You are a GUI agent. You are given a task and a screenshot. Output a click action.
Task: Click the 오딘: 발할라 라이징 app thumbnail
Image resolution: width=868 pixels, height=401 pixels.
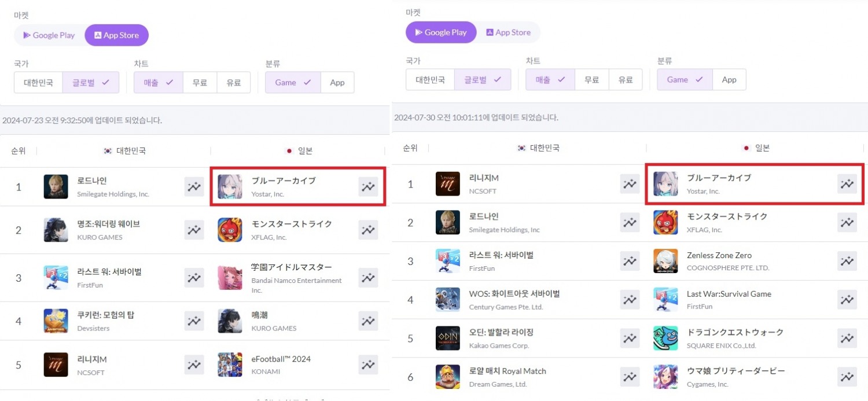(x=447, y=338)
